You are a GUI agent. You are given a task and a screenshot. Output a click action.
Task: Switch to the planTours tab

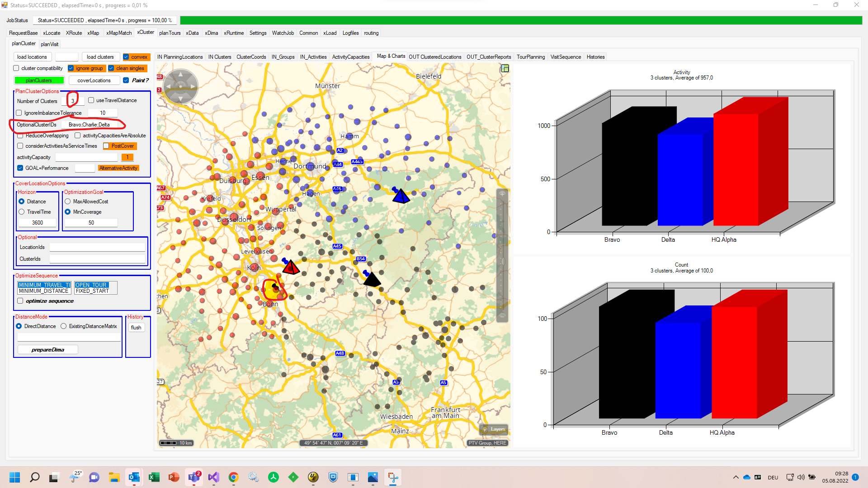click(x=170, y=33)
